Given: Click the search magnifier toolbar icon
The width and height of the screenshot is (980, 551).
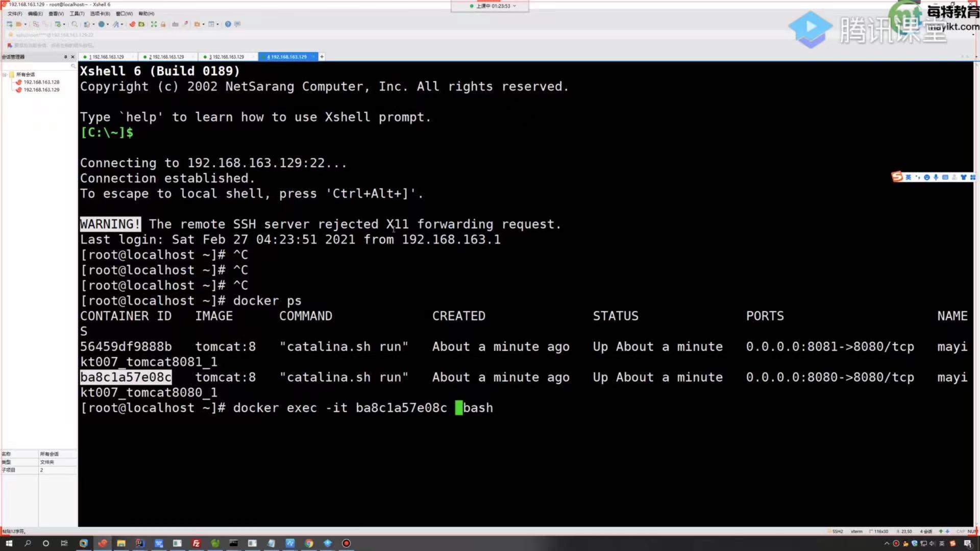Looking at the screenshot, I should [75, 24].
